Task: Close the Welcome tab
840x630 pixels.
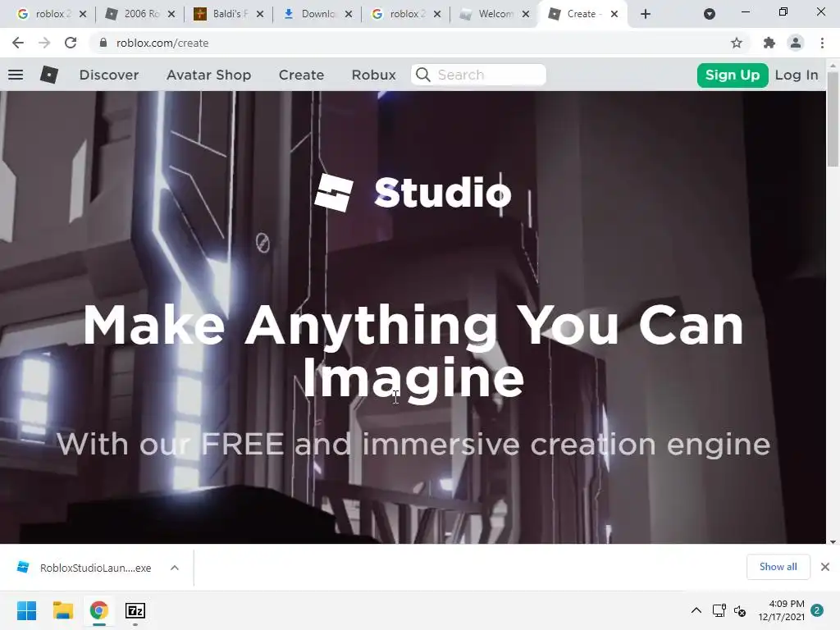Action: (x=526, y=14)
